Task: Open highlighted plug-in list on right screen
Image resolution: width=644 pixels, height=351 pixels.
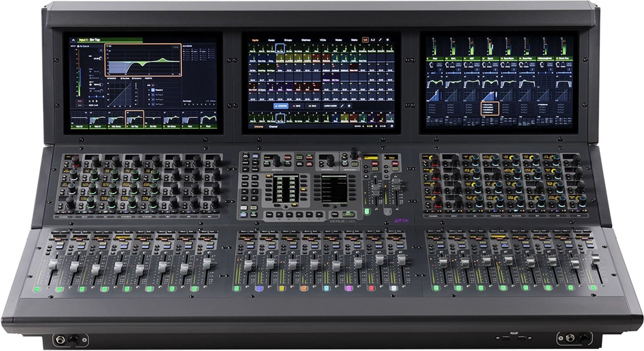Action: [x=490, y=108]
